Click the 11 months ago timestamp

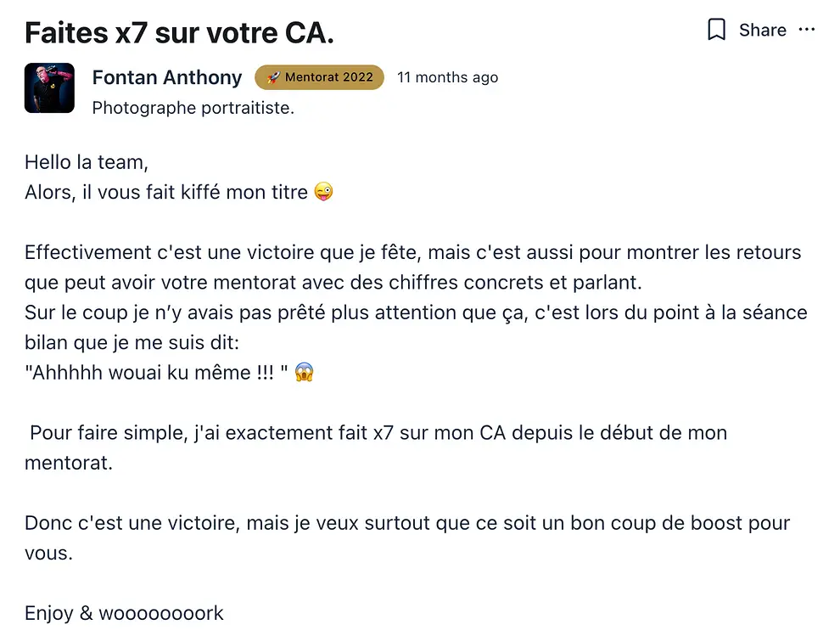(447, 77)
